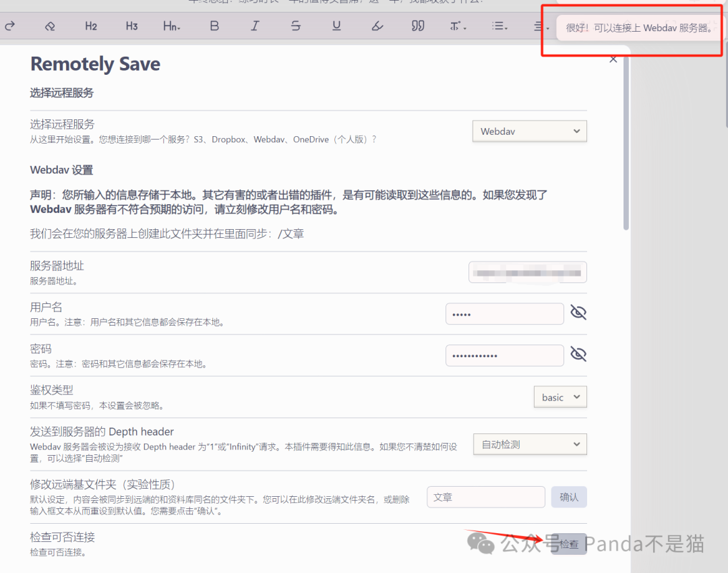
Task: Apply H3 heading format
Action: pos(132,26)
